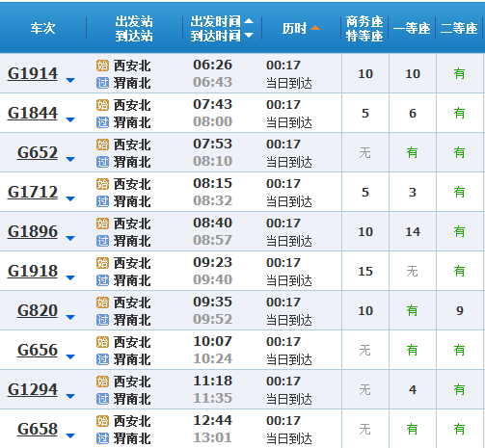The width and height of the screenshot is (485, 448).
Task: Click the 过 pass-through icon for G1914
Action: (x=102, y=83)
